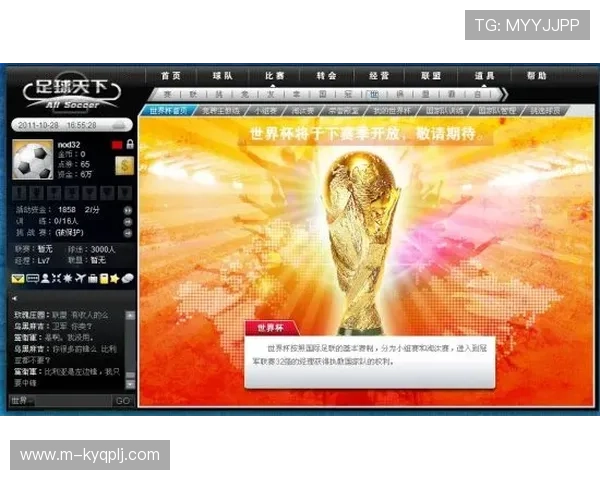
Task: Click the 3000人 value
Action: [x=102, y=249]
